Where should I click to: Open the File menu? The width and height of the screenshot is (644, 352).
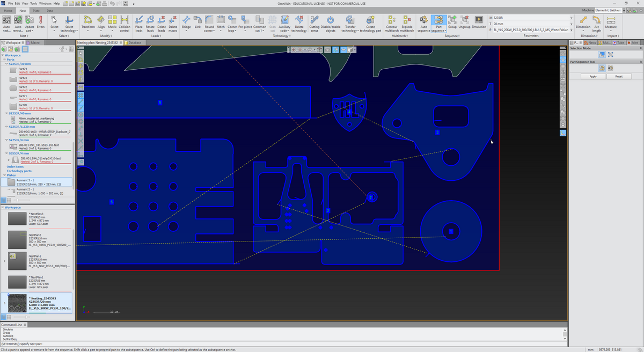click(10, 3)
